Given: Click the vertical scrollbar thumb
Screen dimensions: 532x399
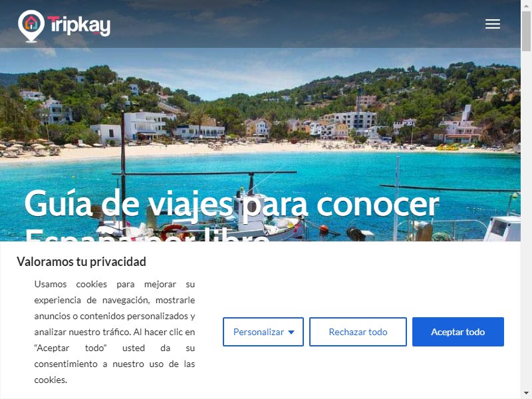Looking at the screenshot, I should click(x=526, y=31).
